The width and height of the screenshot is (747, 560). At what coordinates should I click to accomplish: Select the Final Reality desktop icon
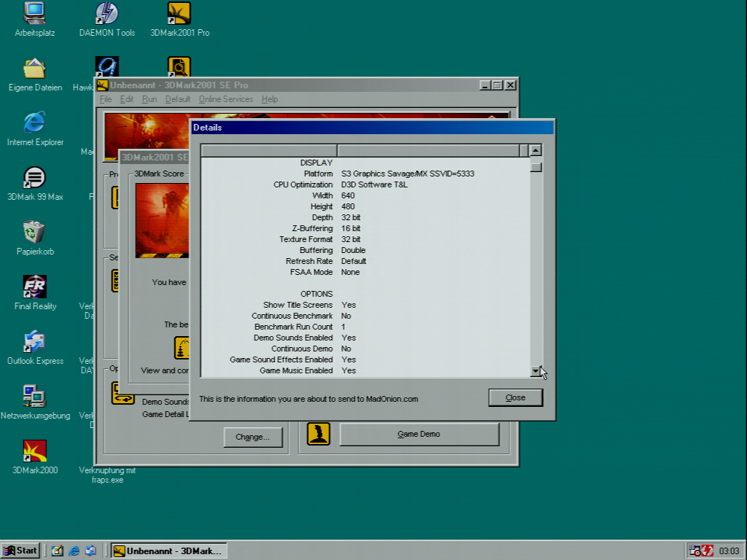[34, 287]
